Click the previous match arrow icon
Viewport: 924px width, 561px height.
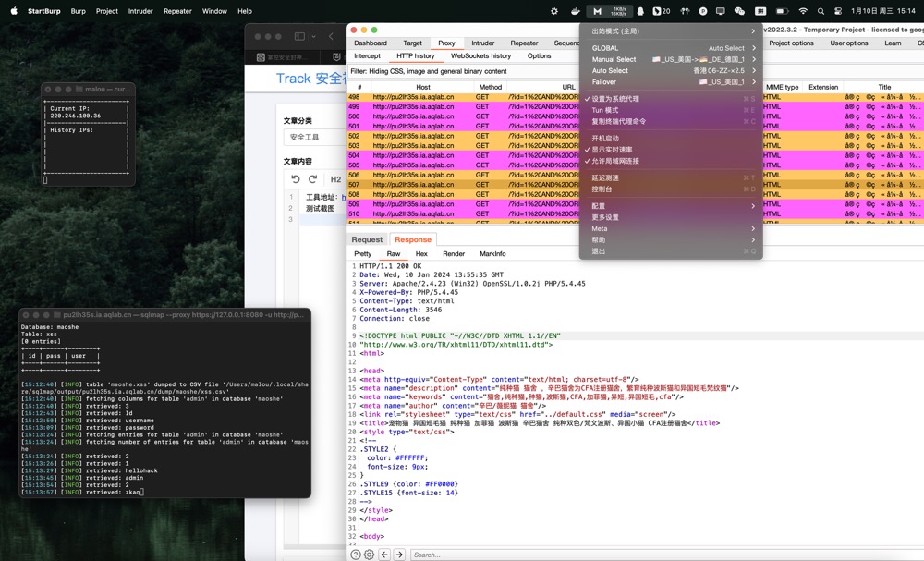tap(384, 555)
